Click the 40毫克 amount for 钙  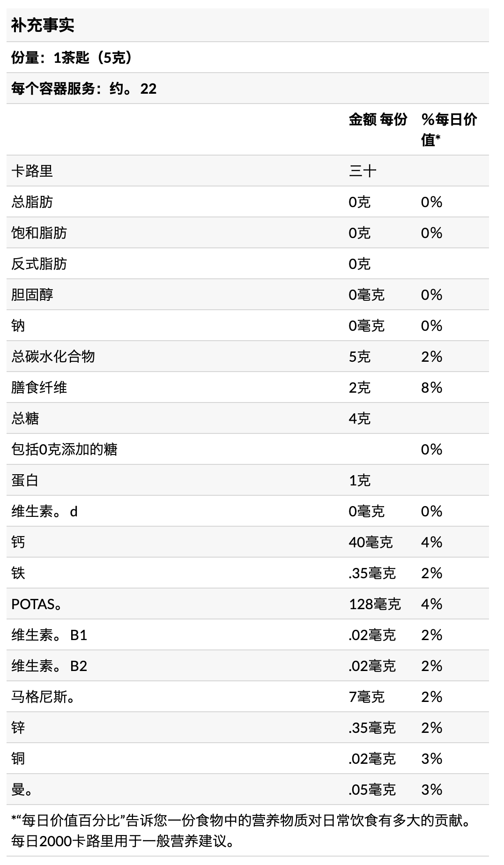pos(371,542)
